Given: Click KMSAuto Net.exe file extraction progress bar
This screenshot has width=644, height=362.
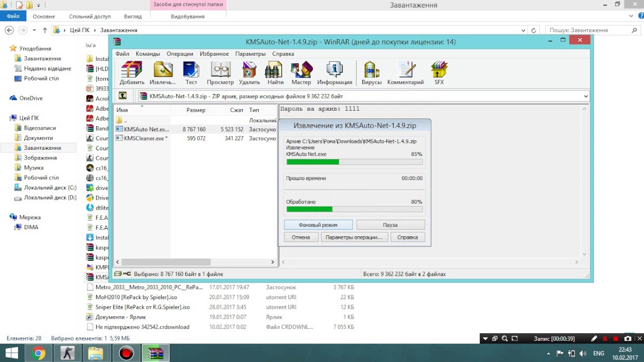Looking at the screenshot, I should (354, 162).
